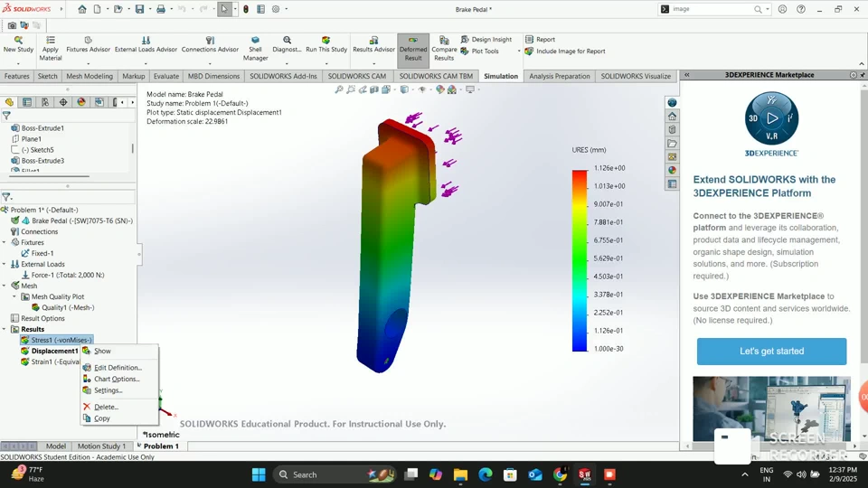868x488 pixels.
Task: Open Fixtures Advisor
Action: 88,45
